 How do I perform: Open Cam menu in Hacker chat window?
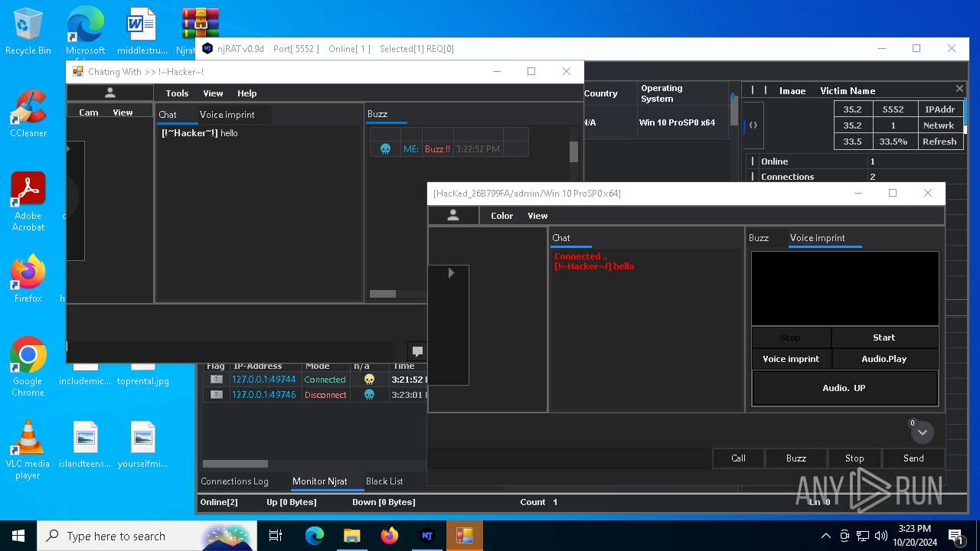(89, 112)
